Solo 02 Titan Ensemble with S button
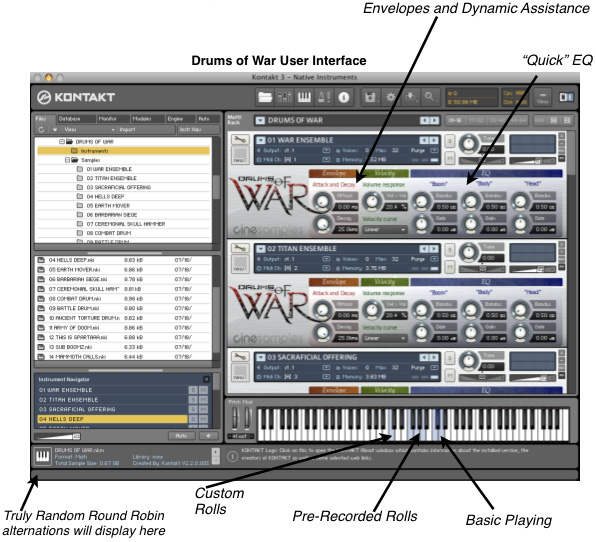The width and height of the screenshot is (596, 542). click(x=450, y=250)
